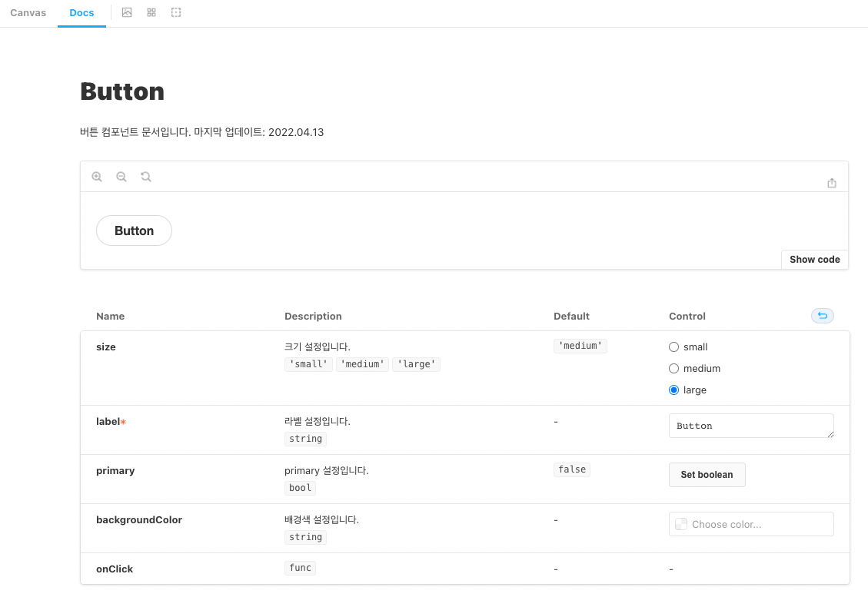Switch to the Canvas tab
This screenshot has width=868, height=597.
click(x=28, y=13)
